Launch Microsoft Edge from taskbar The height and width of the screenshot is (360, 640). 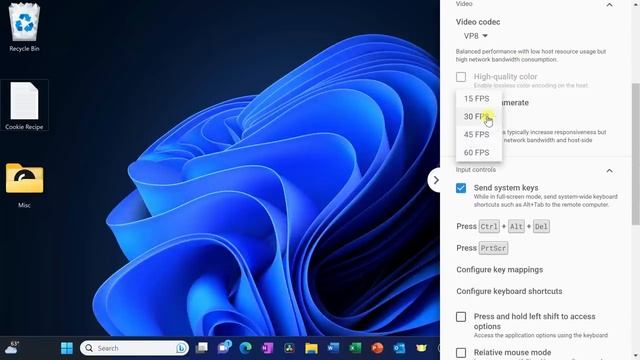(x=246, y=348)
